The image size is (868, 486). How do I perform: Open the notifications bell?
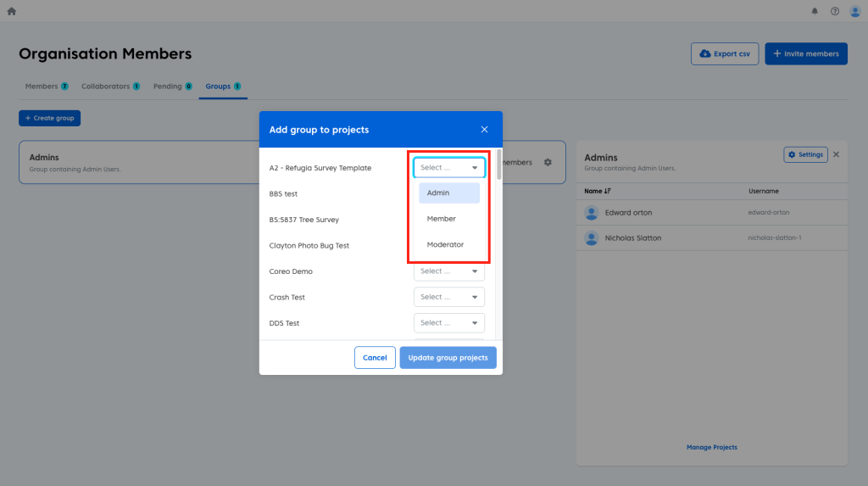tap(815, 11)
